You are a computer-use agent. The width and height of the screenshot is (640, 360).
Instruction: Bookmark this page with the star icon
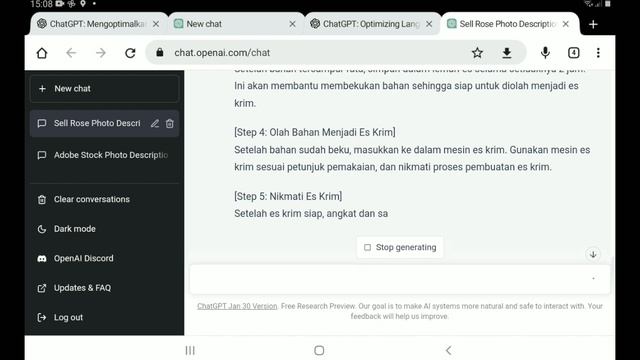[x=477, y=53]
